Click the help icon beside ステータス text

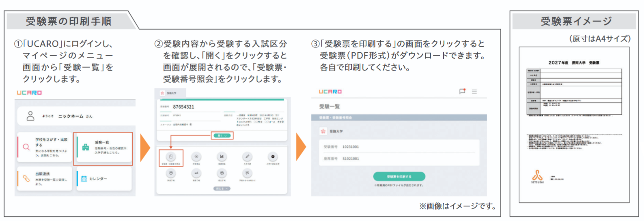pyautogui.click(x=191, y=124)
